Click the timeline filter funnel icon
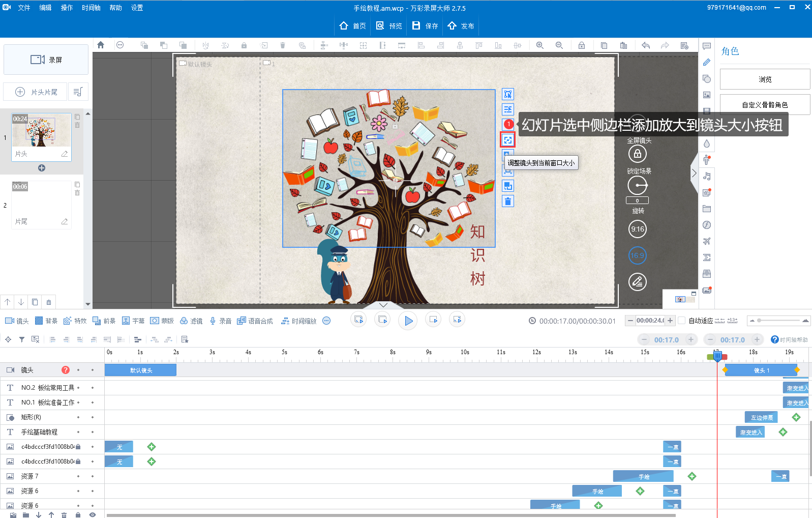The height and width of the screenshot is (518, 812). pos(22,339)
